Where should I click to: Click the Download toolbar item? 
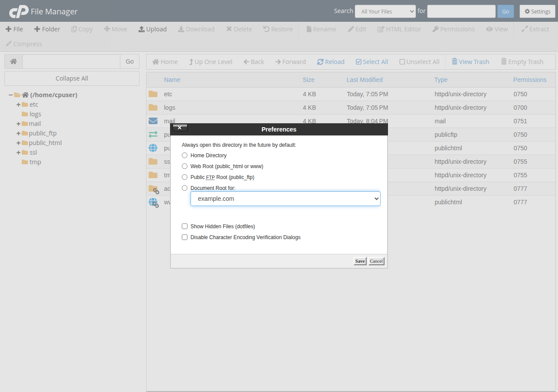[196, 29]
